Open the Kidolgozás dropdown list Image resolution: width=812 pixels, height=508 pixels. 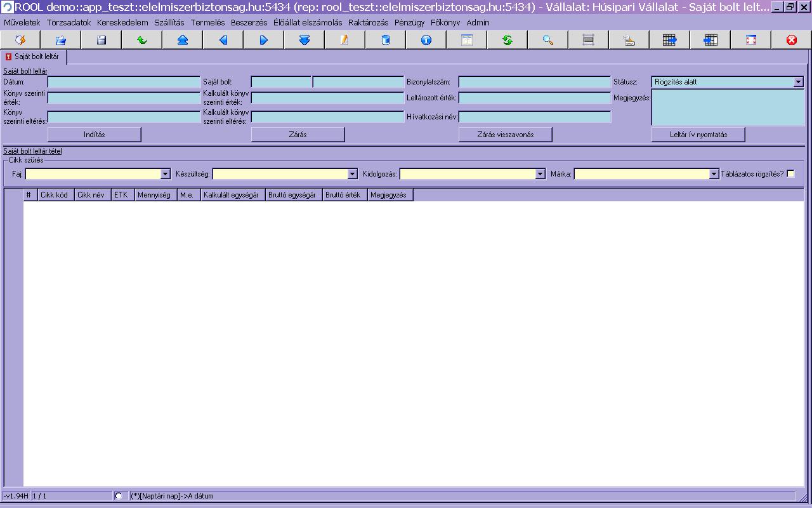pos(540,174)
